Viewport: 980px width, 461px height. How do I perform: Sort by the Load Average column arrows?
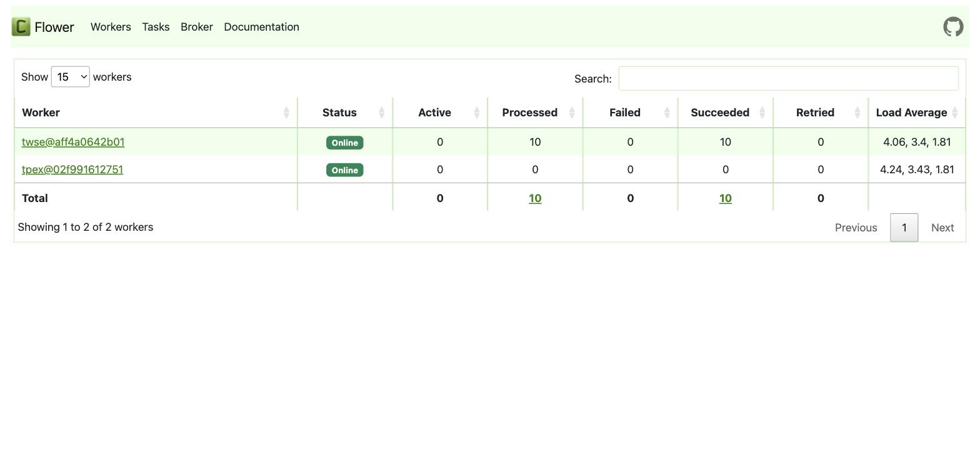click(x=955, y=113)
